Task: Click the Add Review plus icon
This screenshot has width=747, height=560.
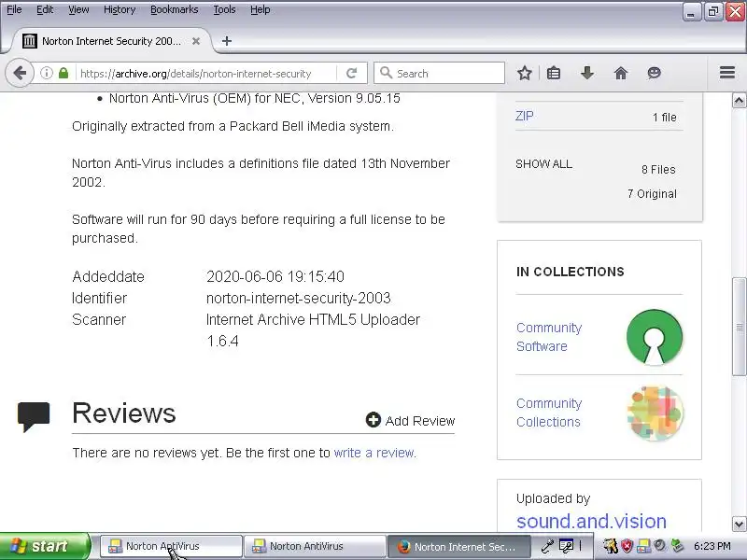Action: coord(373,419)
